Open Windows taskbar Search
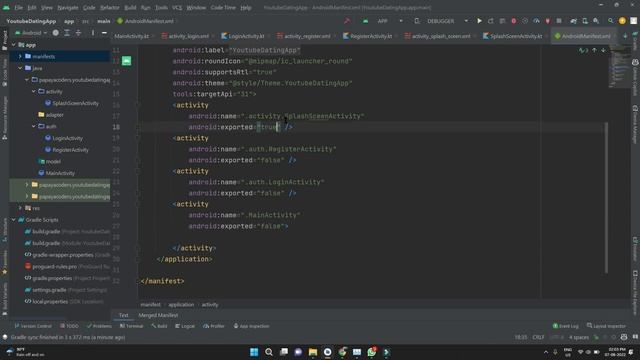This screenshot has height=360, width=640. [269, 352]
